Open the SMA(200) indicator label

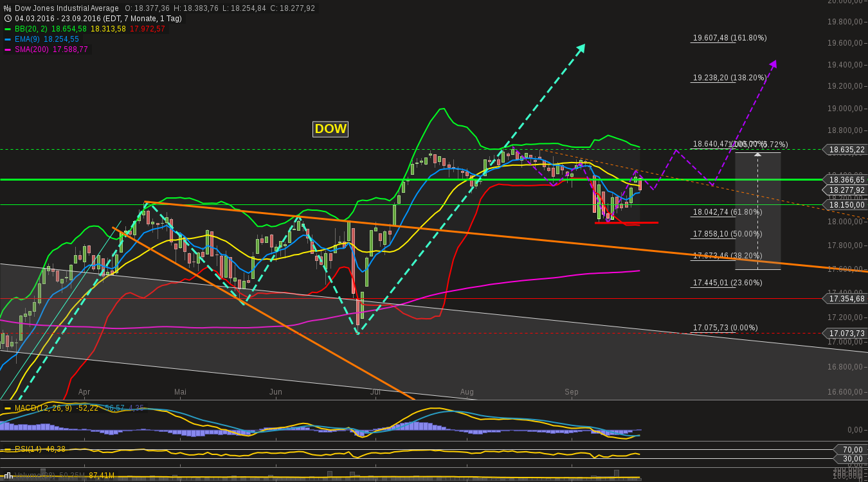pyautogui.click(x=32, y=49)
